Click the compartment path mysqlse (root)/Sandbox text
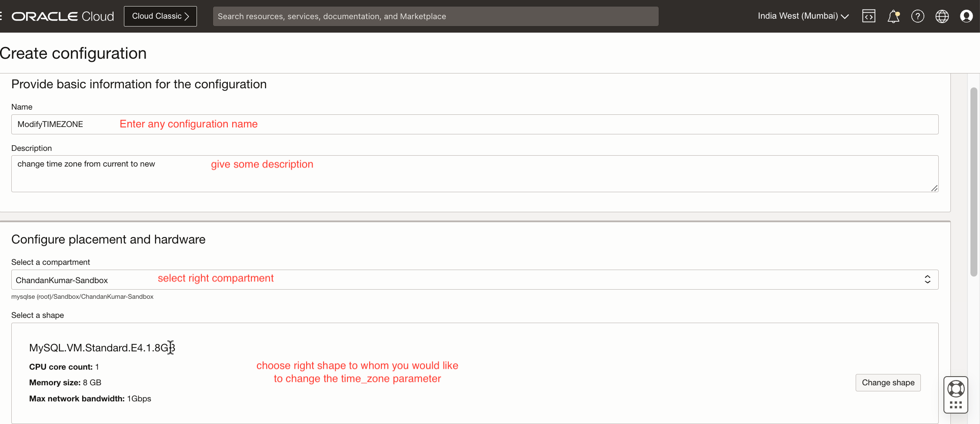This screenshot has height=424, width=980. (82, 297)
